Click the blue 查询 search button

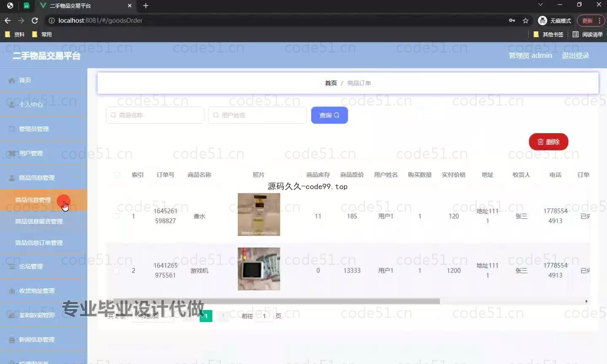point(329,115)
